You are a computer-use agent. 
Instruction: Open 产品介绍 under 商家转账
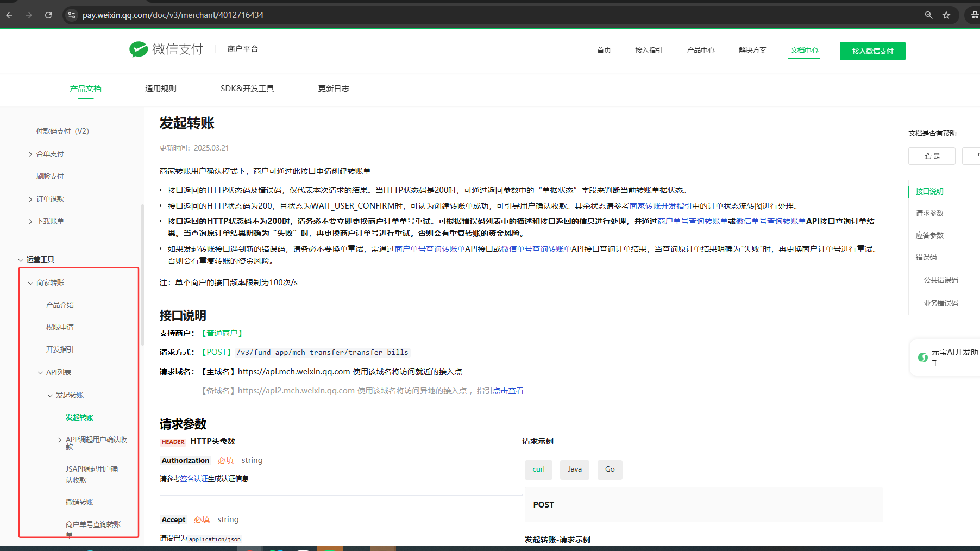(x=60, y=305)
